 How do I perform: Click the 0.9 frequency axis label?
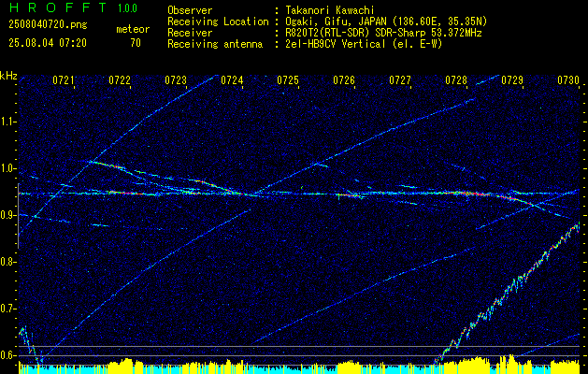pos(8,215)
